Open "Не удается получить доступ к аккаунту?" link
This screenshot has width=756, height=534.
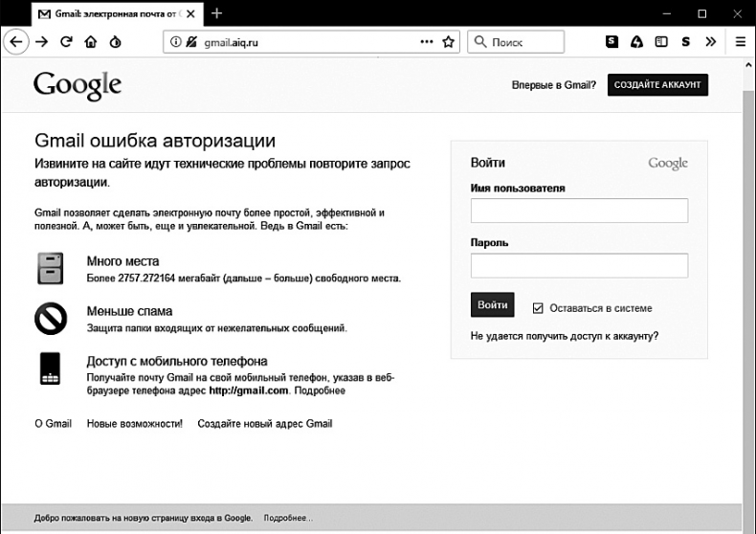click(x=565, y=336)
